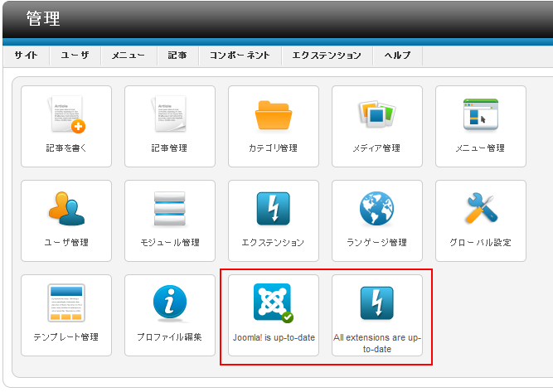
Task: Open the コンポーネント menu
Action: (240, 56)
